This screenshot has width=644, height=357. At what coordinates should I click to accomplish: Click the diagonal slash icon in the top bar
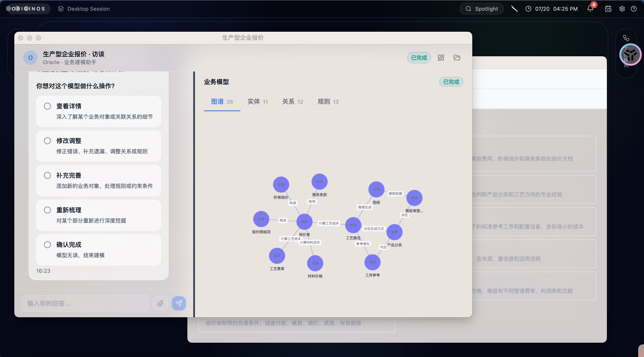[x=514, y=9]
